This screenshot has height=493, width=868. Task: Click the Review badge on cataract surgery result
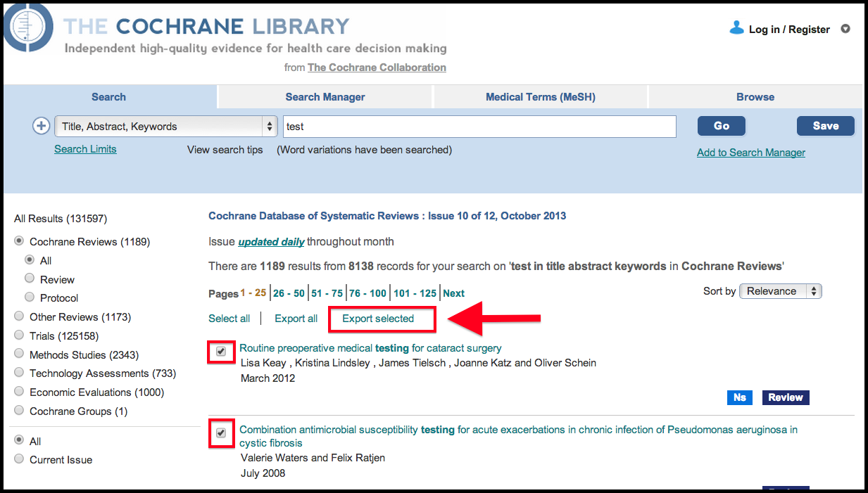(786, 397)
